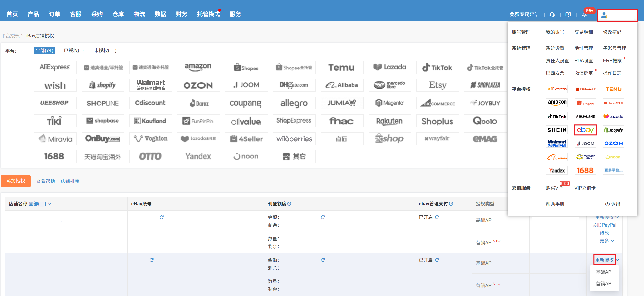The image size is (644, 296).
Task: Click the 退出 logout power icon
Action: point(607,204)
